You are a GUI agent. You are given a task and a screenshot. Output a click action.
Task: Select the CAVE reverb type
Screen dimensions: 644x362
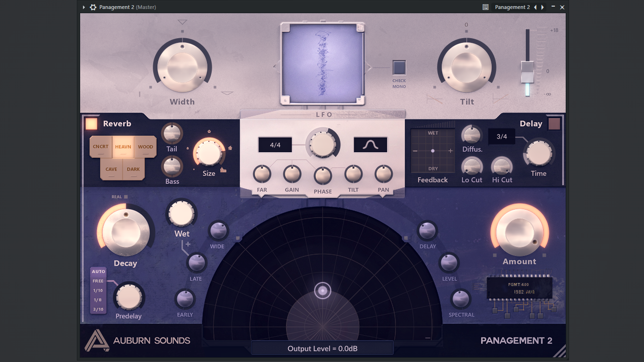pos(111,169)
